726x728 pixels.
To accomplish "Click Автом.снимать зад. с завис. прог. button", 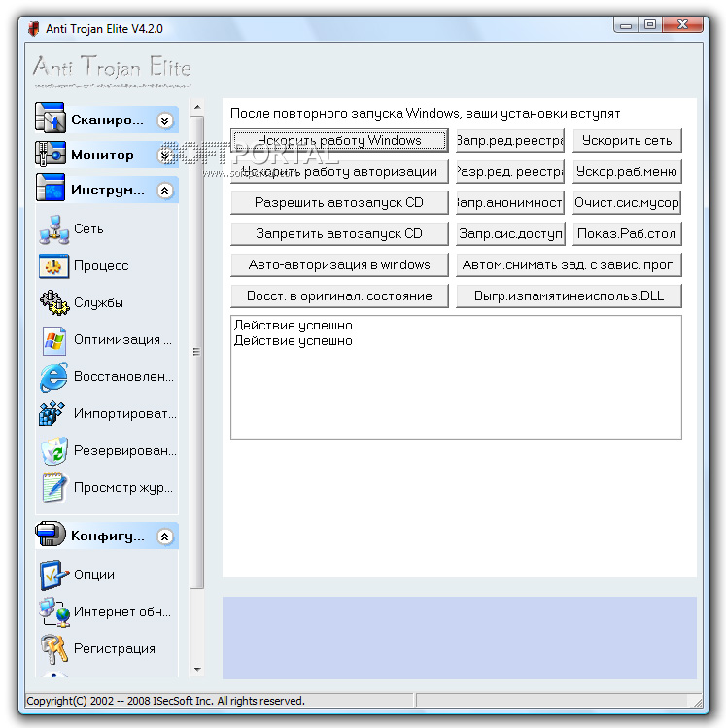I will pos(569,265).
